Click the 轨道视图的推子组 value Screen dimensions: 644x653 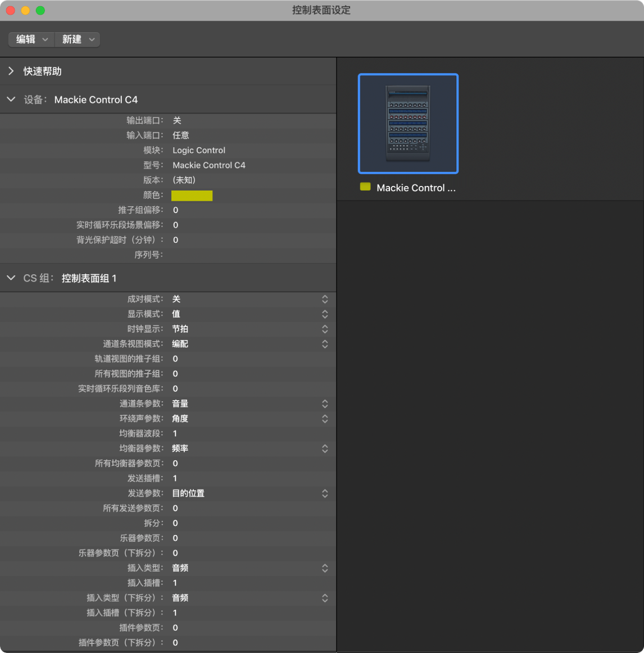click(x=175, y=359)
